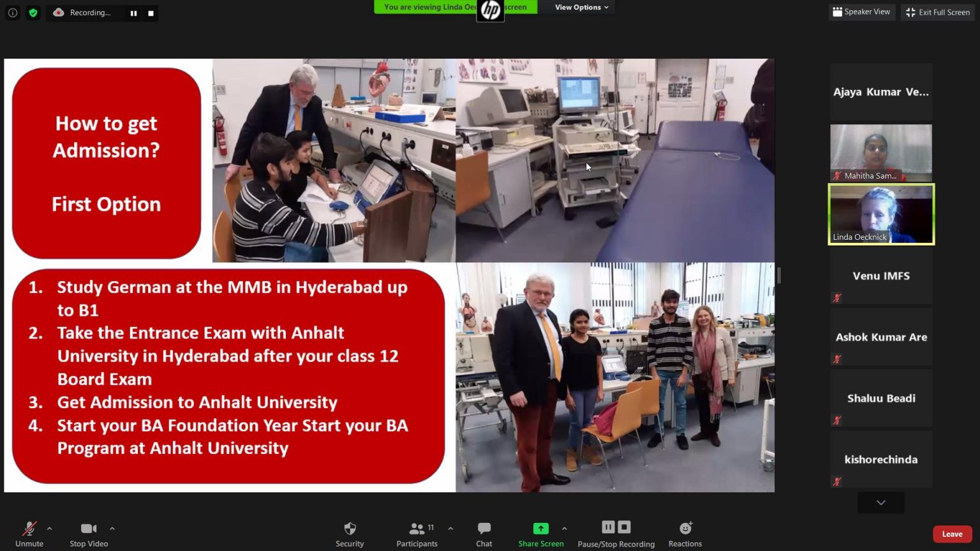Open the meeting information icon

13,13
